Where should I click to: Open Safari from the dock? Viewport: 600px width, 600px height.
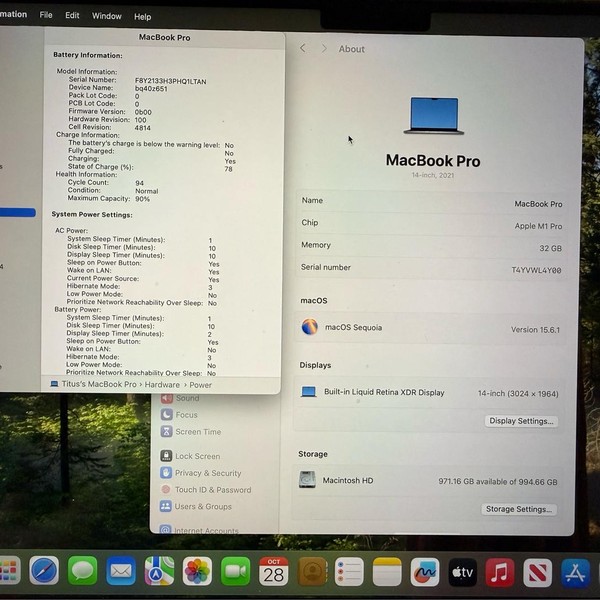point(44,571)
